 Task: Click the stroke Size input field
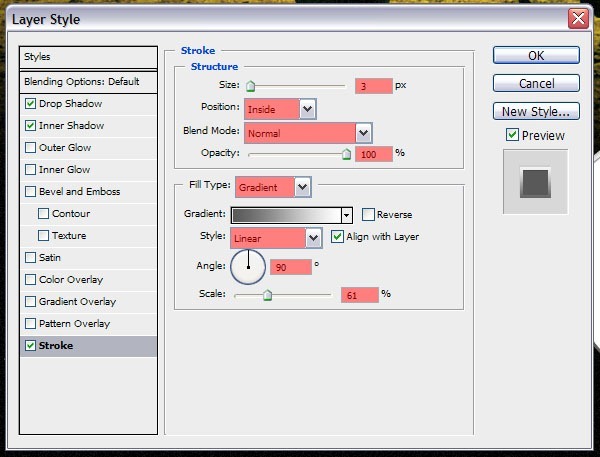(373, 87)
